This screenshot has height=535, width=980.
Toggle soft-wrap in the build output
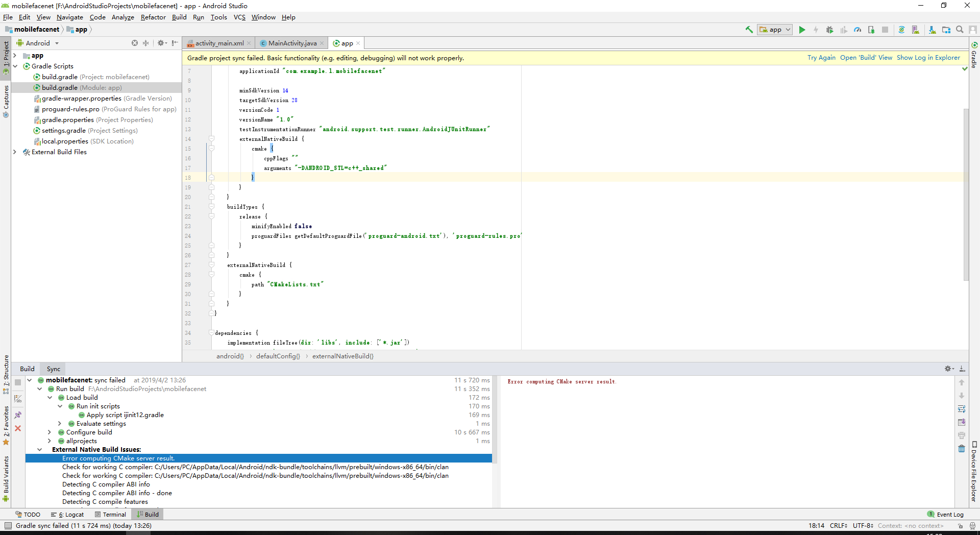[962, 409]
